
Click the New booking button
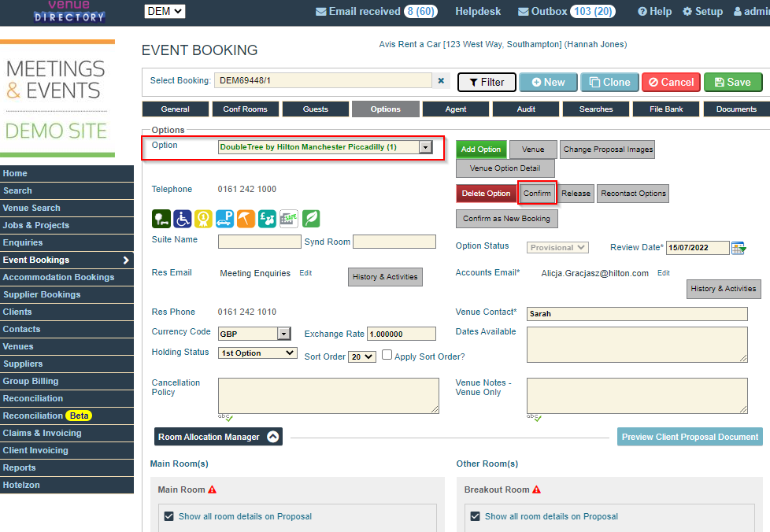548,82
